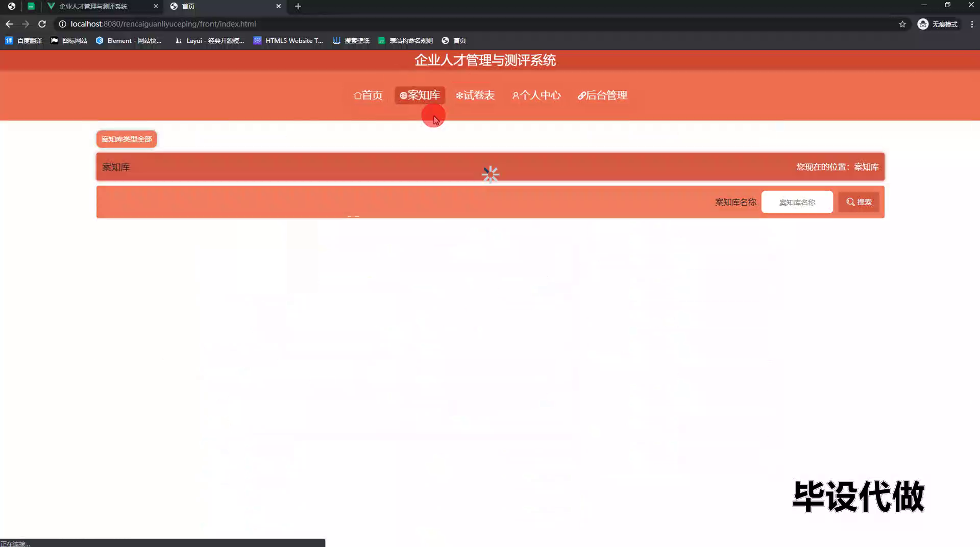Click the 案知库 heading in the banner
The image size is (980, 547).
pos(116,167)
